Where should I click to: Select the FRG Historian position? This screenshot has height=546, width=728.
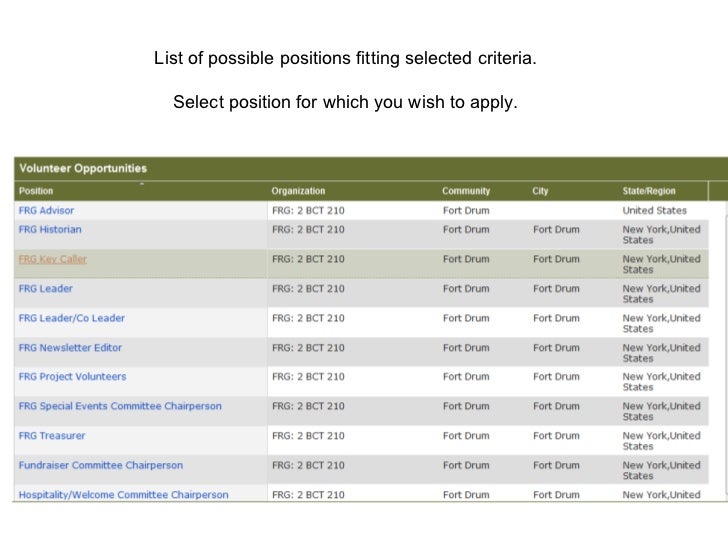point(50,230)
